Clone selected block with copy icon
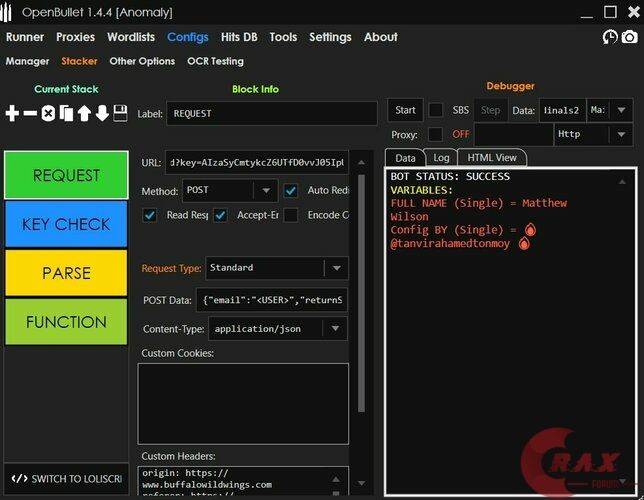The width and height of the screenshot is (644, 500). (66, 113)
